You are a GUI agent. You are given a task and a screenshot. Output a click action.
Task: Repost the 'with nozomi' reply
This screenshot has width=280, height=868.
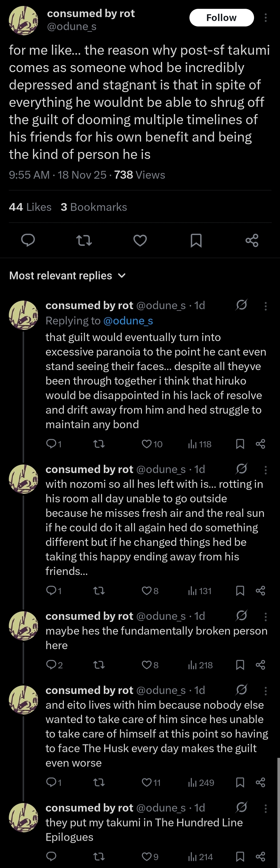click(x=99, y=591)
